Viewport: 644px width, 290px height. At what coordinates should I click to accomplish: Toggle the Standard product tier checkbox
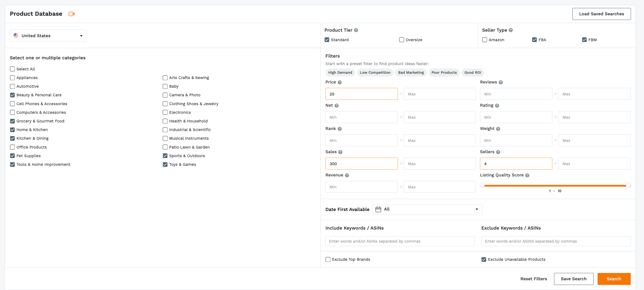tap(327, 39)
